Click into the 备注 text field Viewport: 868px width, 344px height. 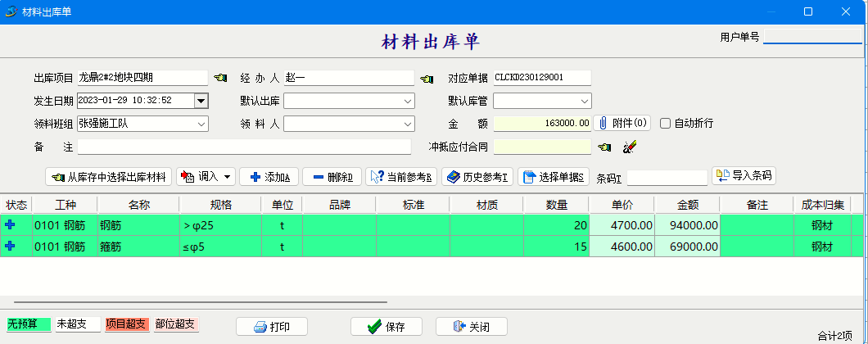pyautogui.click(x=244, y=147)
